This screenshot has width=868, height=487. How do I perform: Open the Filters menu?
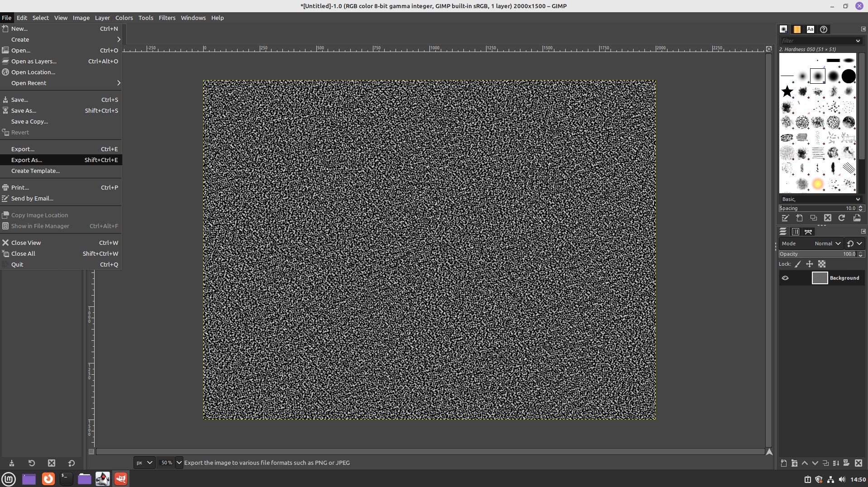click(x=167, y=18)
